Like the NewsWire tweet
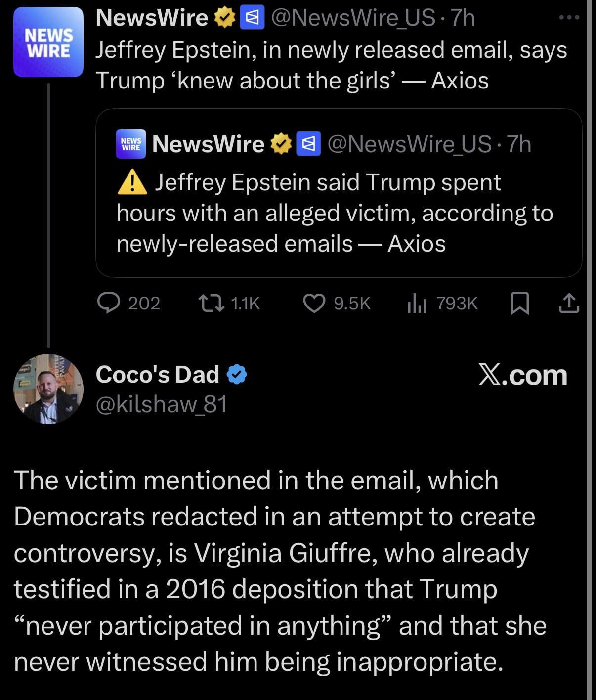This screenshot has width=596, height=700. [314, 303]
